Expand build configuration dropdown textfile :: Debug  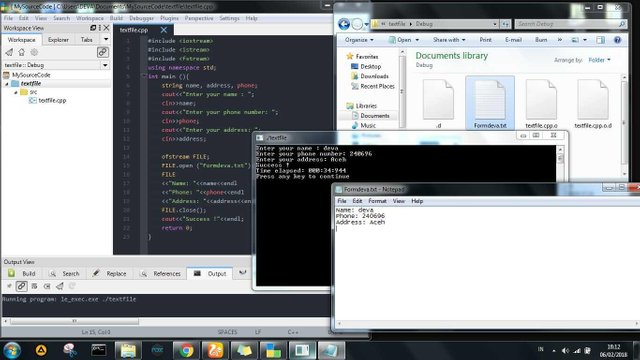point(105,65)
